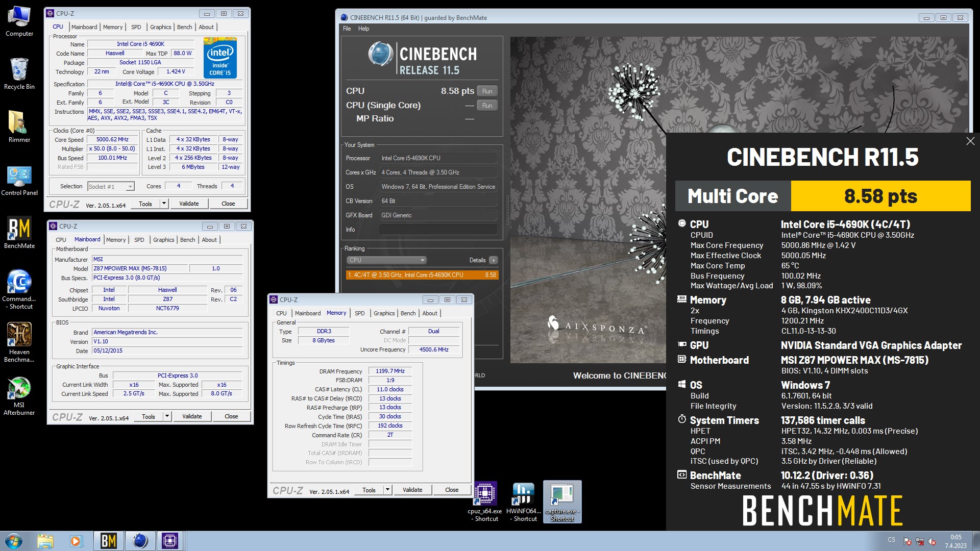Open Windows Explorer from the taskbar
This screenshot has width=980, height=551.
pos(45,541)
